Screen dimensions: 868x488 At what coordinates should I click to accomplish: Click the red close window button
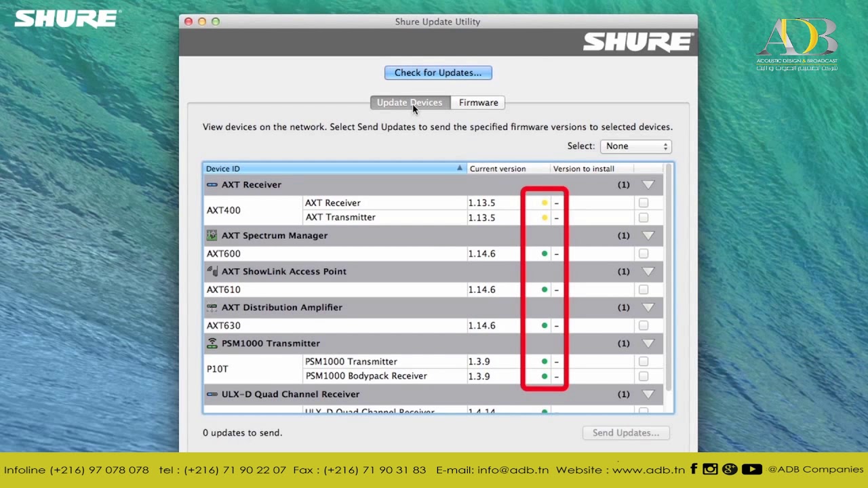189,22
